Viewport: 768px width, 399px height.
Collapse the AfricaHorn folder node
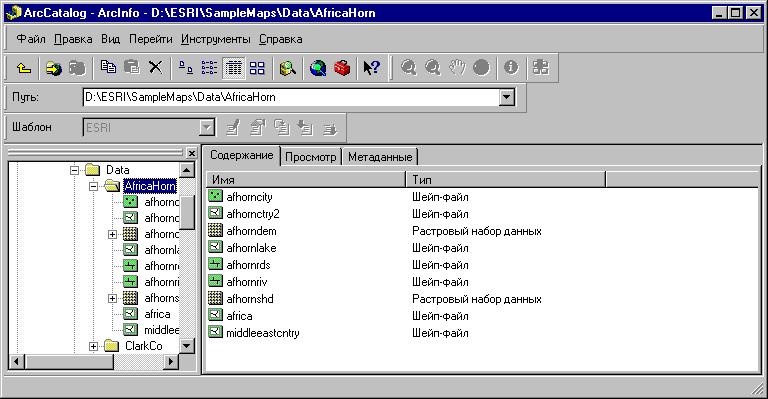94,186
